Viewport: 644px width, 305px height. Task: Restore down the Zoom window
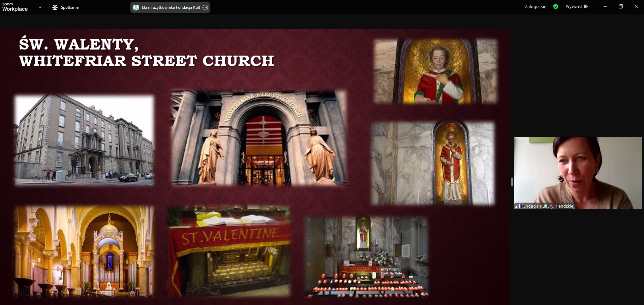click(x=621, y=7)
